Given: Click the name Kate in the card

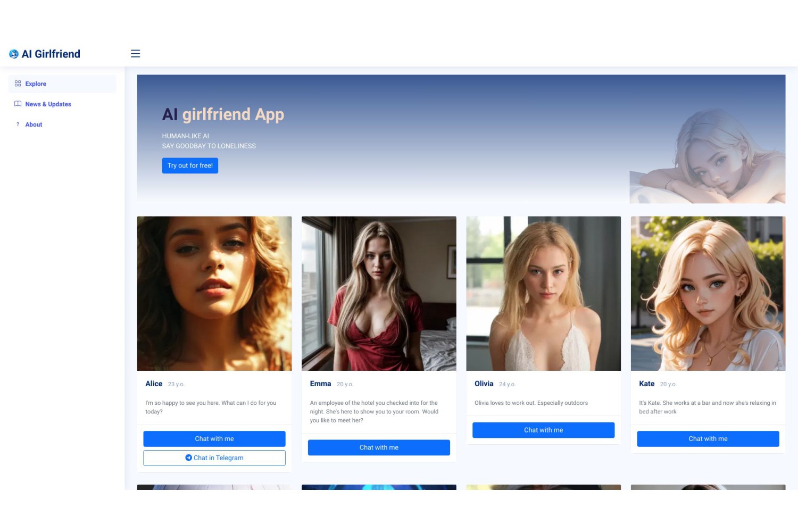Looking at the screenshot, I should (647, 384).
